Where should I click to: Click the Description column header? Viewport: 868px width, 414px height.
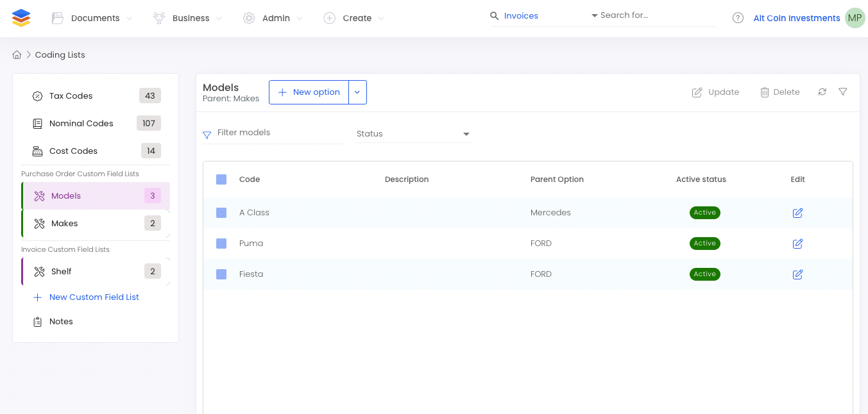click(407, 179)
